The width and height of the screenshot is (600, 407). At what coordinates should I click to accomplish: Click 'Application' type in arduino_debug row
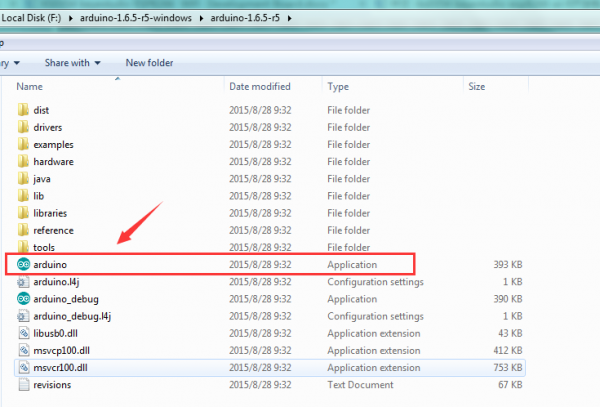(352, 299)
